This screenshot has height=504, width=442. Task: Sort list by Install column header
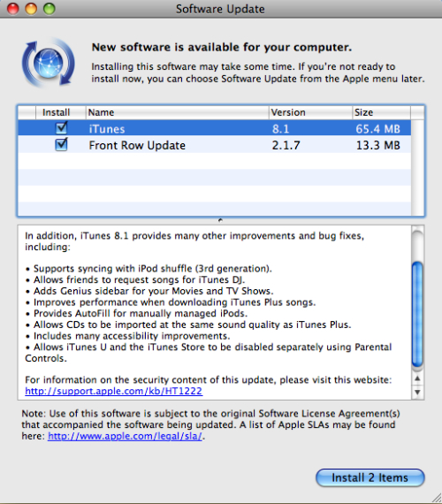[x=60, y=112]
